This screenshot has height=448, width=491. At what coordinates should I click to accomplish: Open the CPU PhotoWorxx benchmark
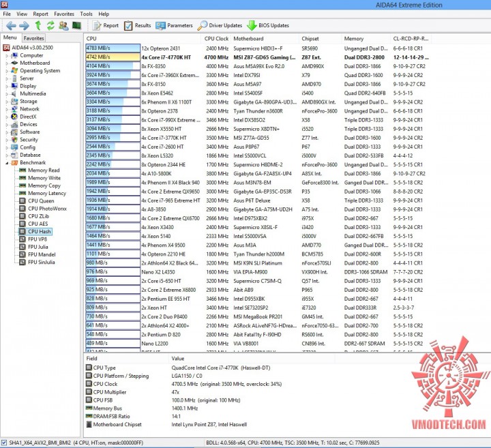pos(47,209)
